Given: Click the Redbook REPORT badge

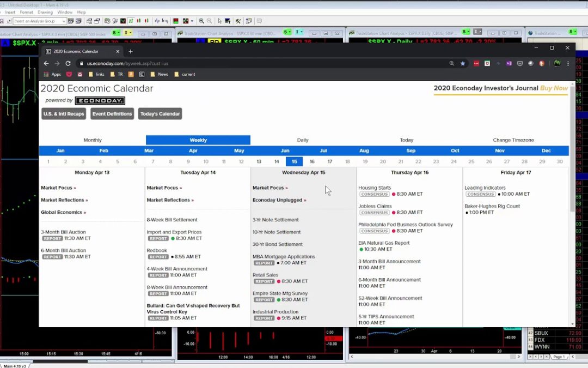Looking at the screenshot, I should point(158,257).
